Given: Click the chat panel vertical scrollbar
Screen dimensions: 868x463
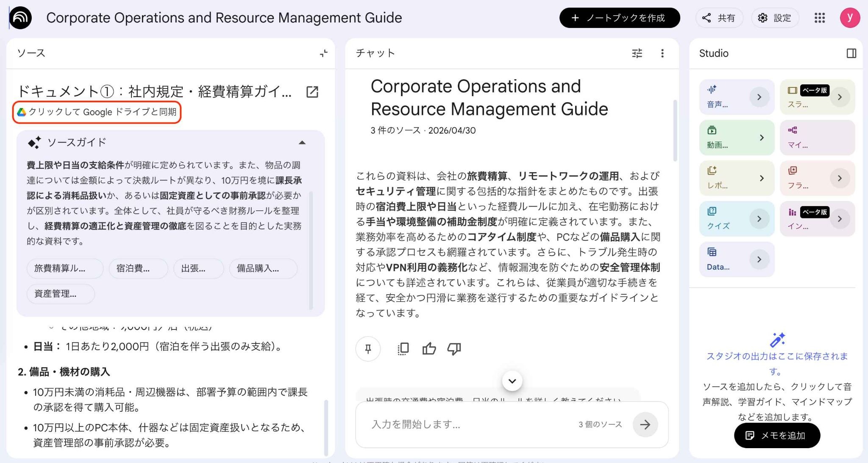Looking at the screenshot, I should (675, 131).
